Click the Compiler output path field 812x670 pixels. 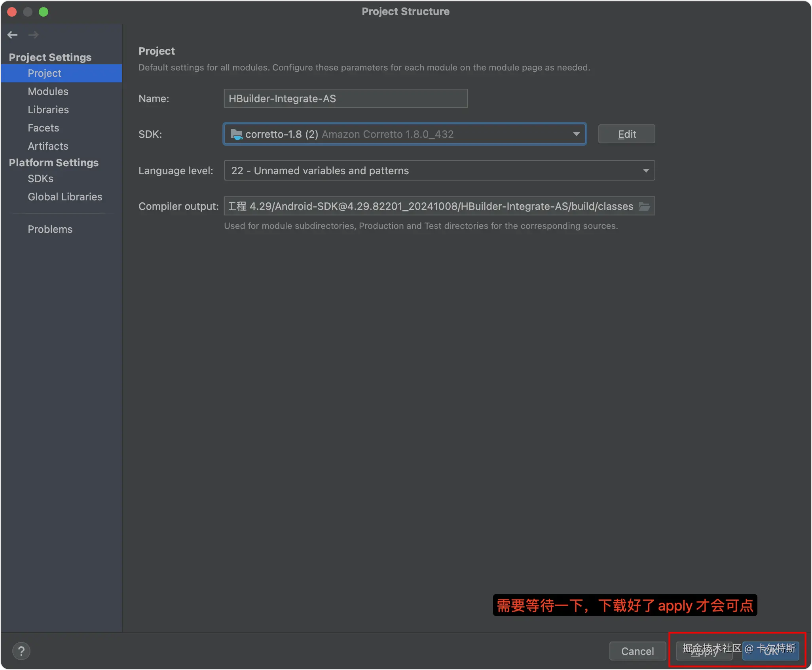(x=431, y=206)
